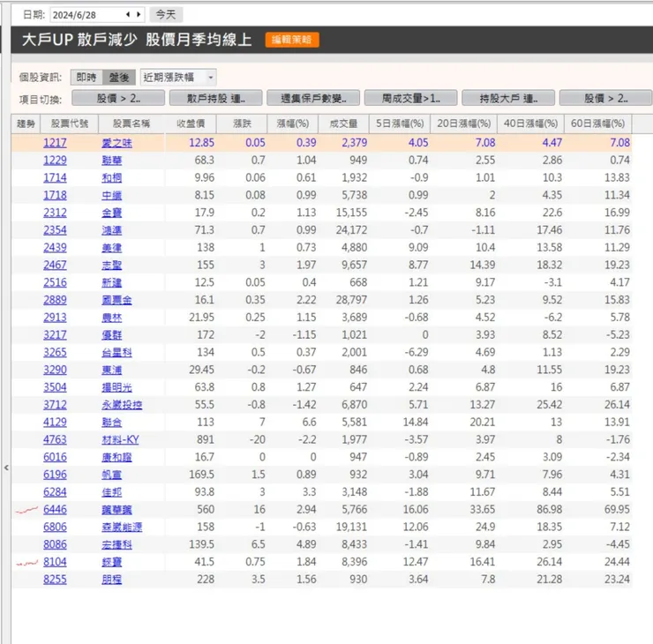Select the 891 closing price cell
The height and width of the screenshot is (644, 653).
(x=206, y=439)
